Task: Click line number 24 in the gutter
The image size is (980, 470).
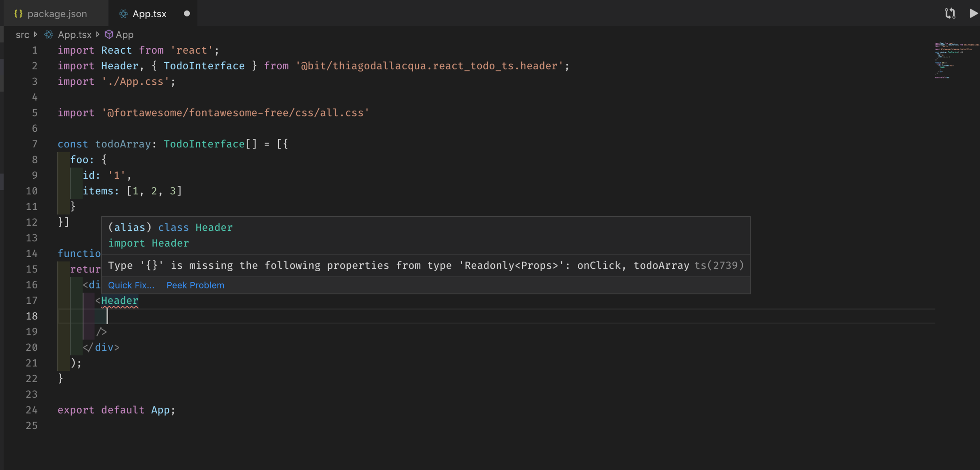Action: [x=32, y=410]
